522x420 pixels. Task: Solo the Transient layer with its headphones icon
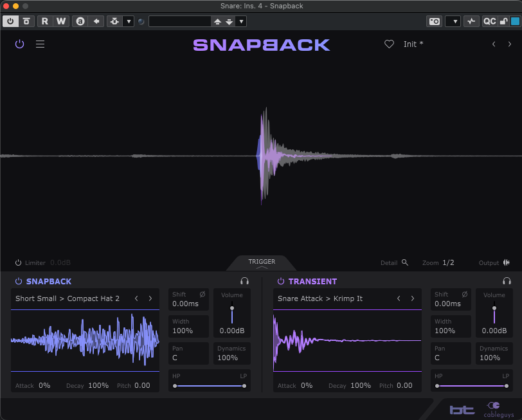click(x=507, y=281)
